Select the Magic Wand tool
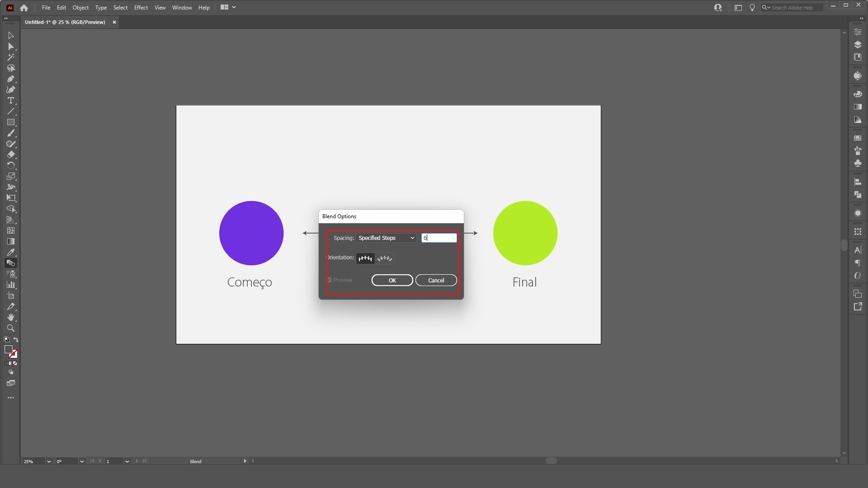This screenshot has width=868, height=488. point(11,57)
